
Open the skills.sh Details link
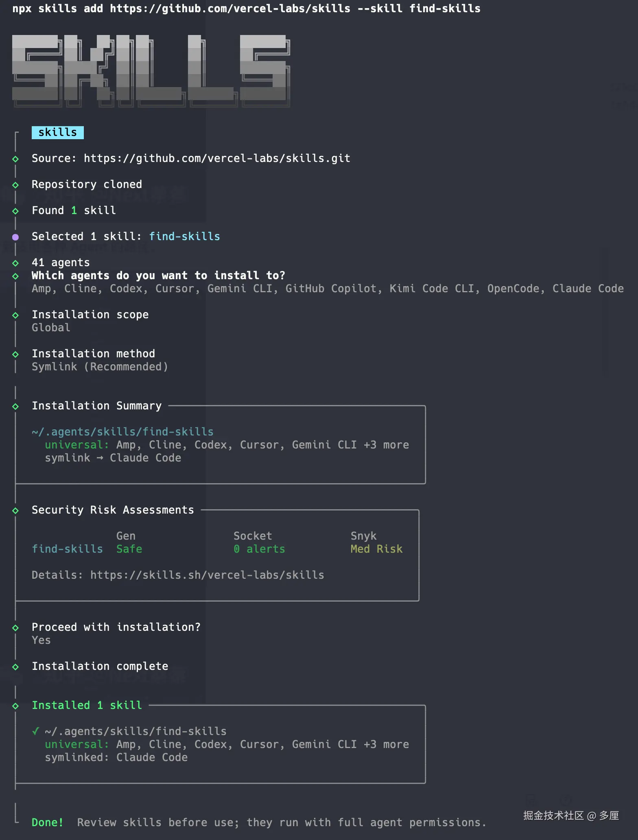tap(207, 575)
